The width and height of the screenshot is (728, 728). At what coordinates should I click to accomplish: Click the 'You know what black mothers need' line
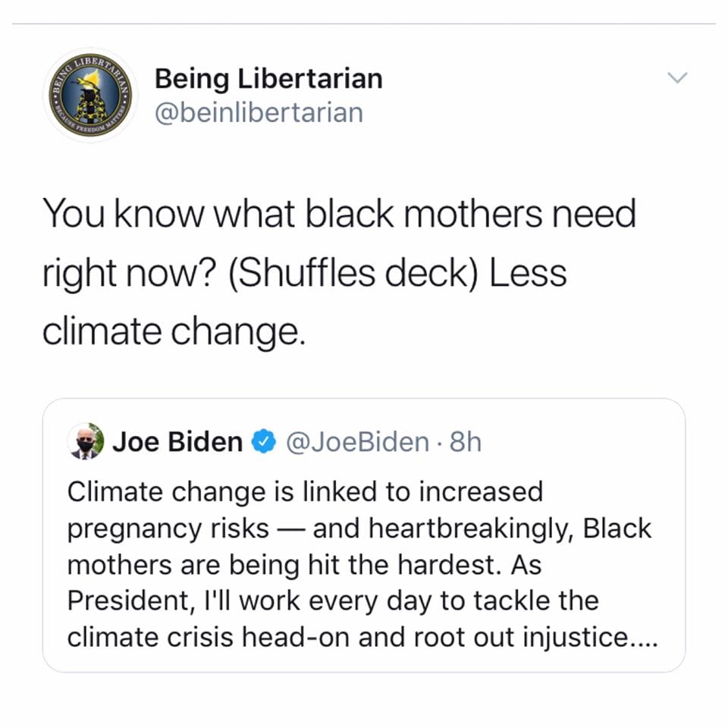(339, 214)
